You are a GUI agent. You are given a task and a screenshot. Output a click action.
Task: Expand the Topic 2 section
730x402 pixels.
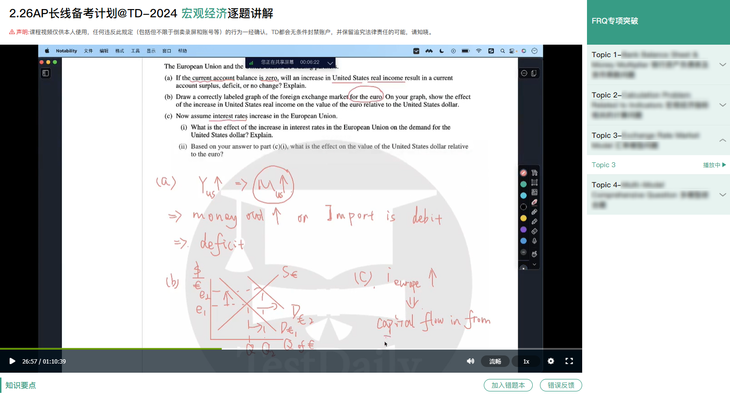click(658, 105)
